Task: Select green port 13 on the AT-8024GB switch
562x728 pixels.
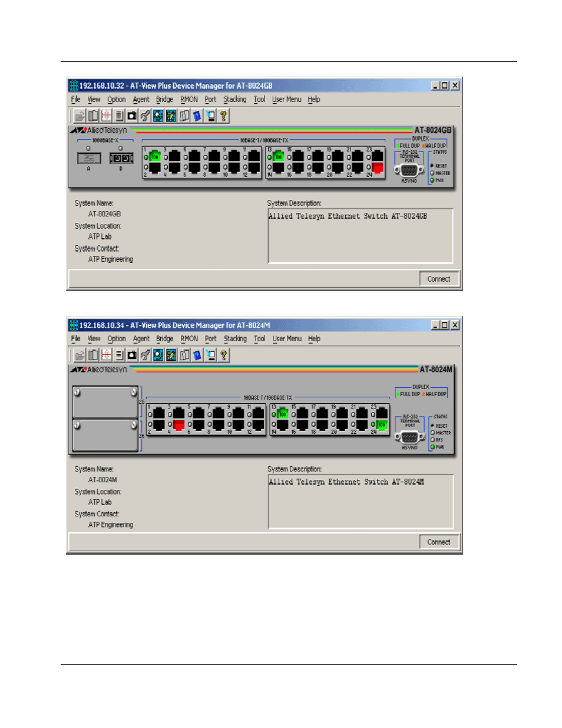Action: (279, 156)
